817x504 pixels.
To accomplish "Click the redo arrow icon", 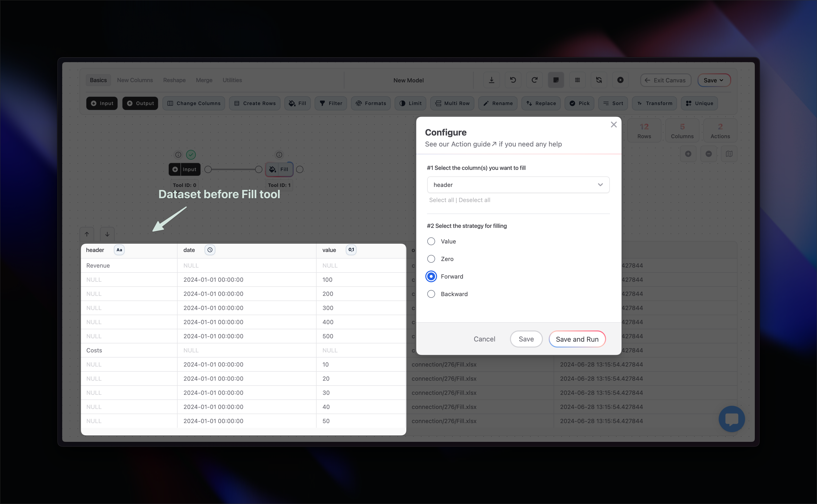I will (534, 80).
